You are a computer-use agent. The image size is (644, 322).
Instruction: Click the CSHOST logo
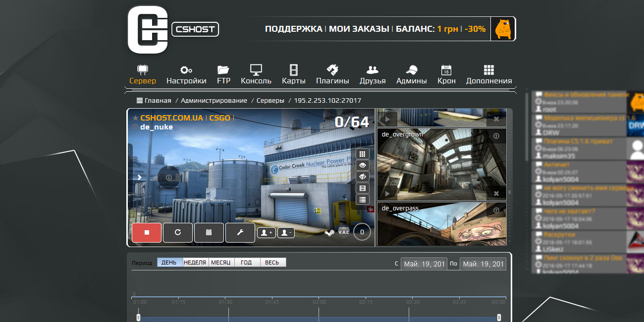[173, 29]
